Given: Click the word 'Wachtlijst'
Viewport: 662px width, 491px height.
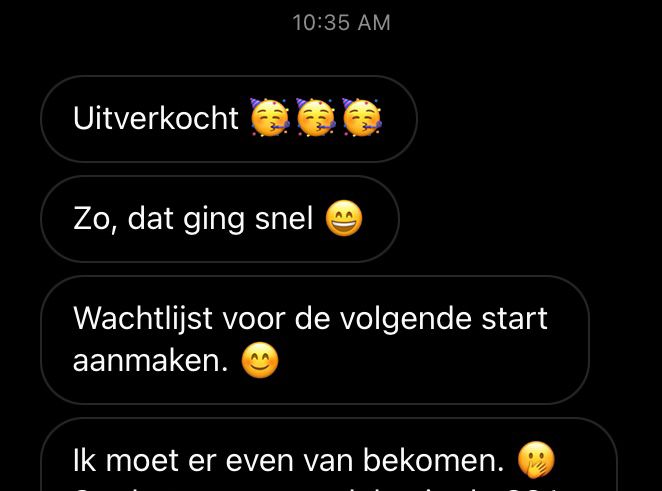Looking at the screenshot, I should pyautogui.click(x=143, y=318).
